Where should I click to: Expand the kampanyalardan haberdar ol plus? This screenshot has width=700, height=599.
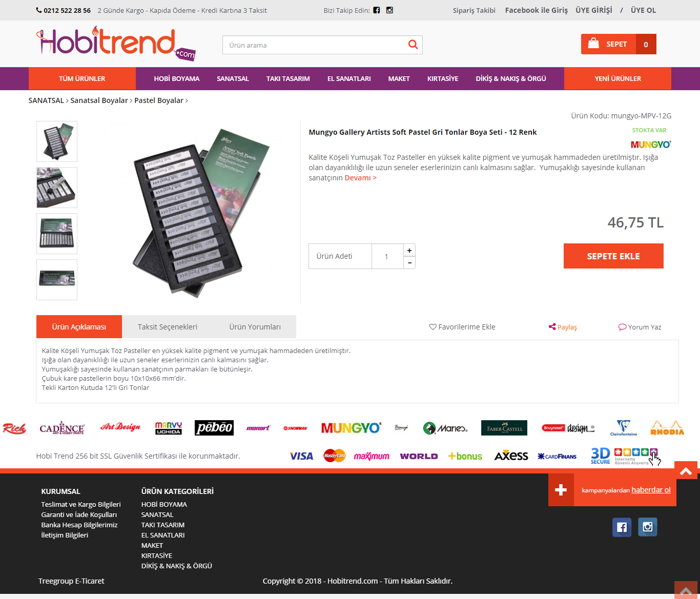coord(561,490)
